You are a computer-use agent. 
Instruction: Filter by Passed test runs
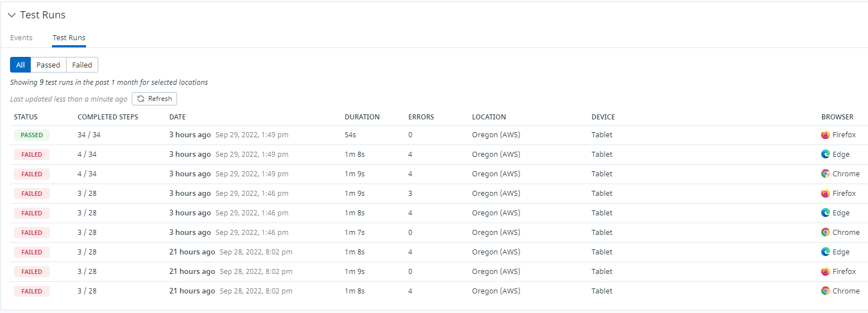(48, 65)
